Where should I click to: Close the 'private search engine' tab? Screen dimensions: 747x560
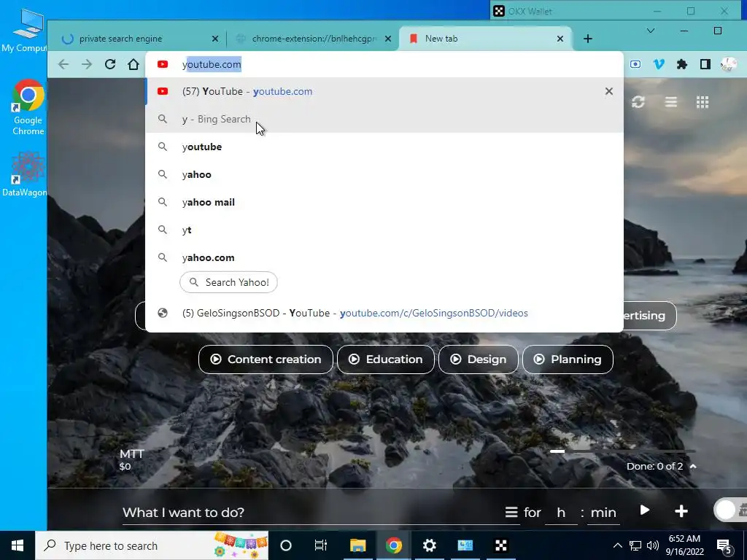[215, 39]
